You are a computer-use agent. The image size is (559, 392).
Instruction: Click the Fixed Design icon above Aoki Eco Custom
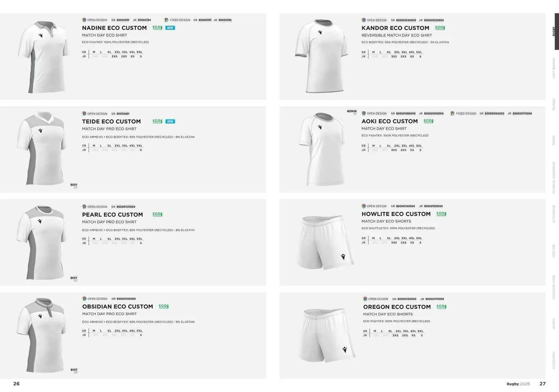point(452,113)
